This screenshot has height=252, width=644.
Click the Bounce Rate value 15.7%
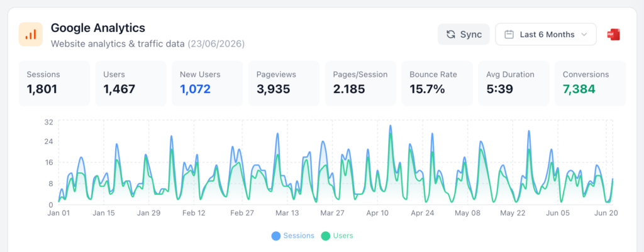(427, 89)
